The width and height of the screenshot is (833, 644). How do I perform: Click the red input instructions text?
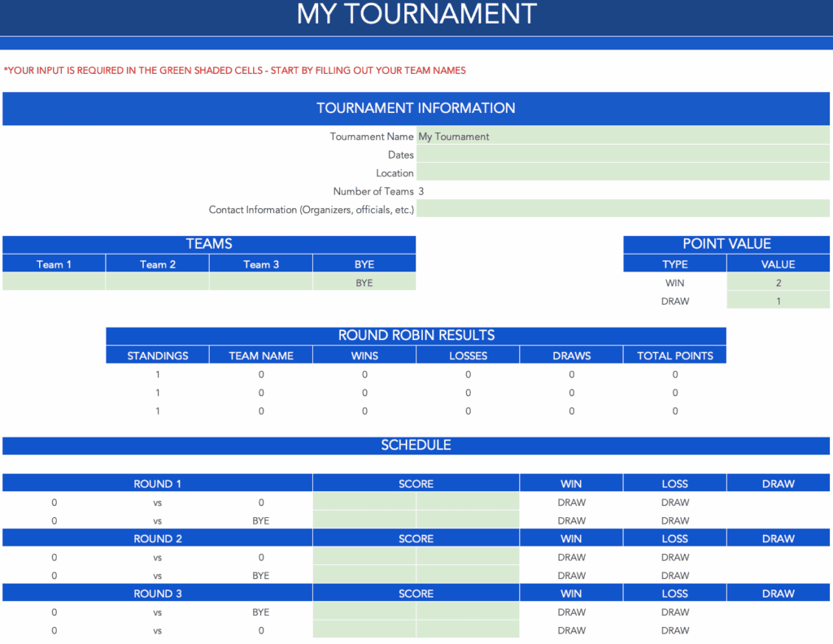(x=234, y=70)
